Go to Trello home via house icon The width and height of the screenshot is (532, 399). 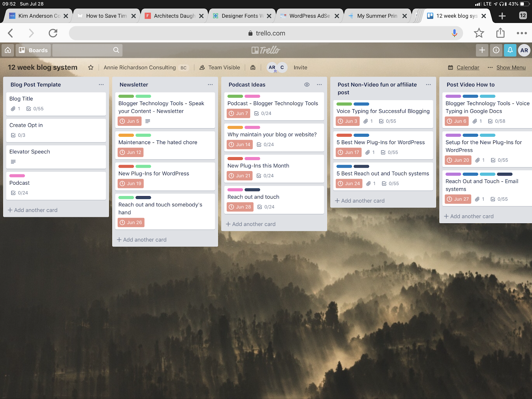pos(8,50)
